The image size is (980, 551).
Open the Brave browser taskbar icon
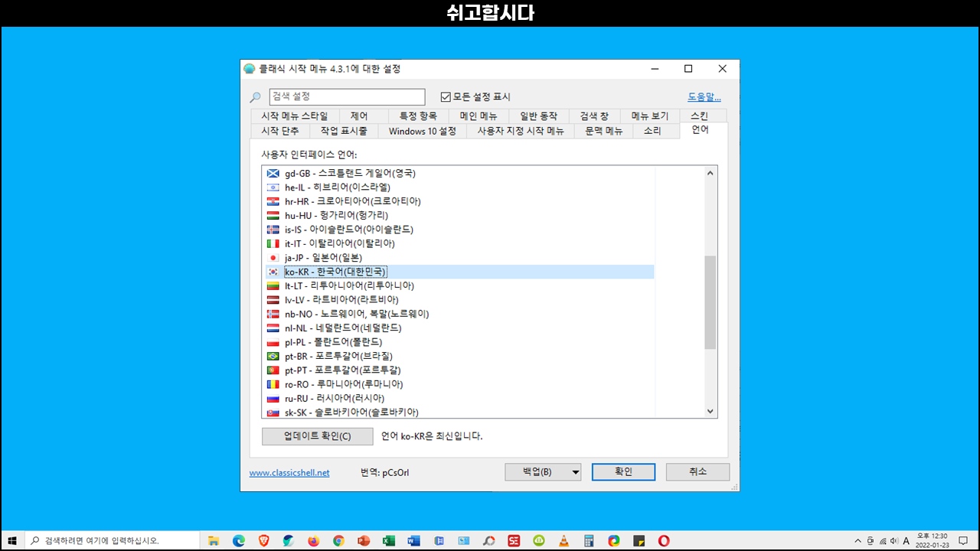click(263, 540)
